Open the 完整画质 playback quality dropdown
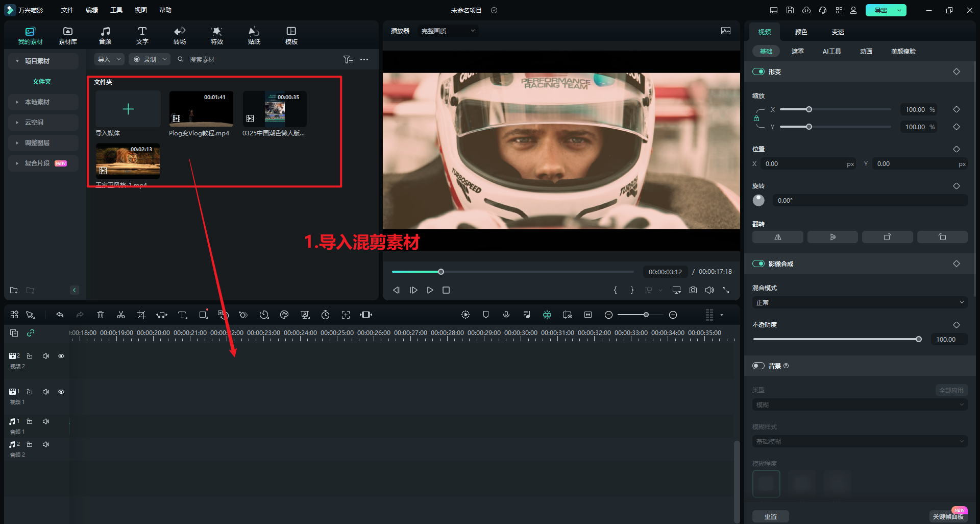This screenshot has width=980, height=524. click(x=448, y=31)
